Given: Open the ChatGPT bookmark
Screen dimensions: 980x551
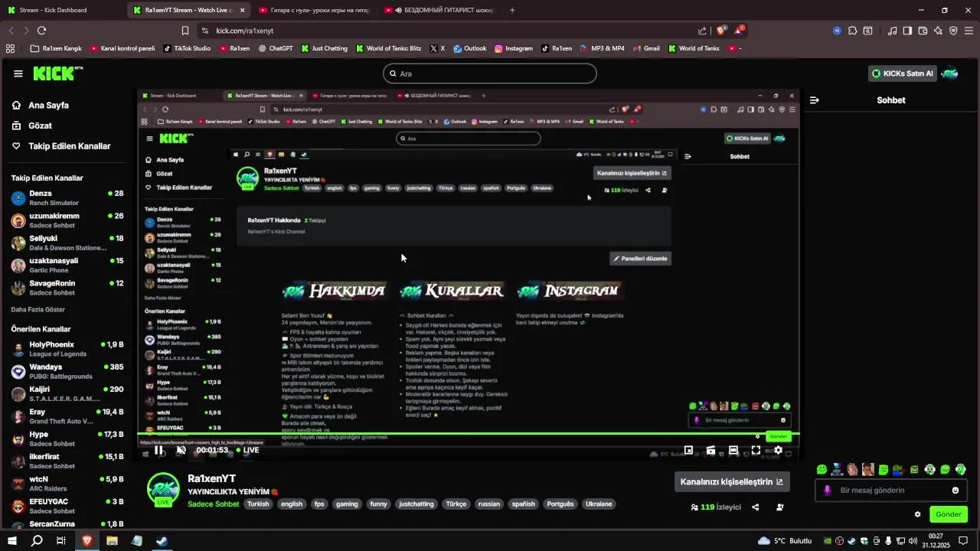Looking at the screenshot, I should (276, 48).
